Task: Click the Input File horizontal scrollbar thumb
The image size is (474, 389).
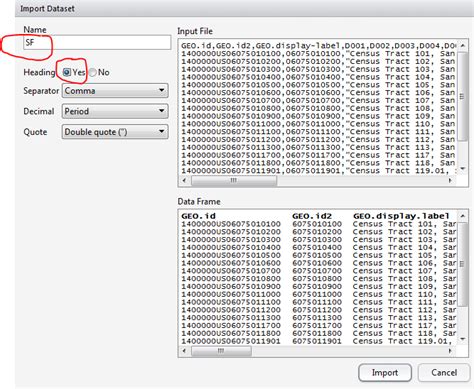Action: coord(234,180)
